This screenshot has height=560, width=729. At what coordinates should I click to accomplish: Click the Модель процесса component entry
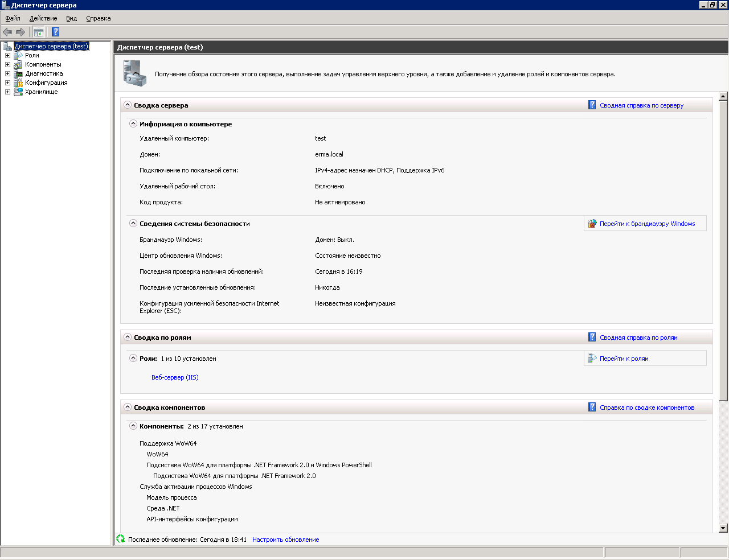click(171, 497)
